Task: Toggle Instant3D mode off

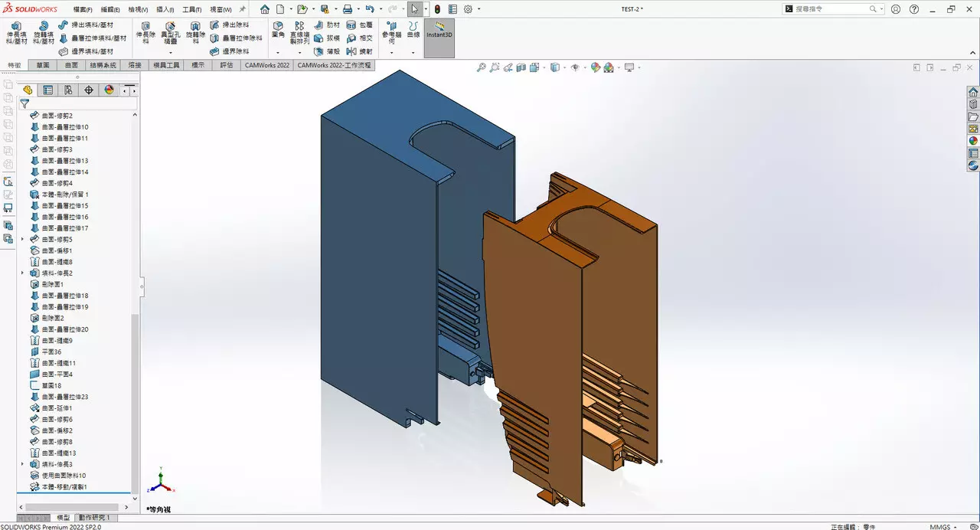Action: pyautogui.click(x=439, y=34)
